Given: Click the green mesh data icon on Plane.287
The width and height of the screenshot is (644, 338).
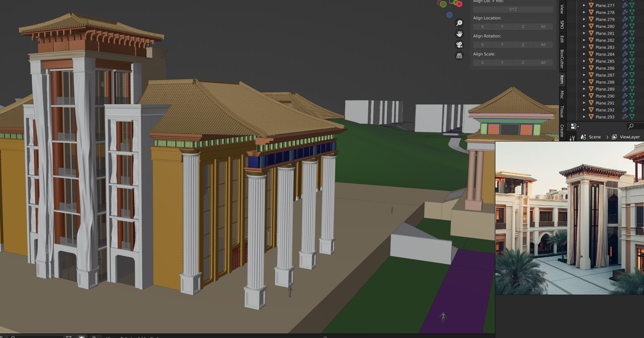Looking at the screenshot, I should (x=632, y=75).
